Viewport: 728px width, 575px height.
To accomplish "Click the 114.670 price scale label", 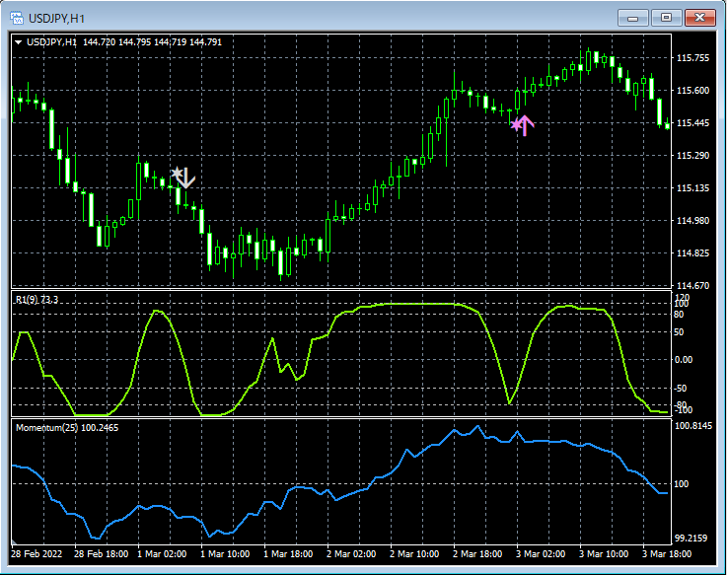I will (692, 285).
